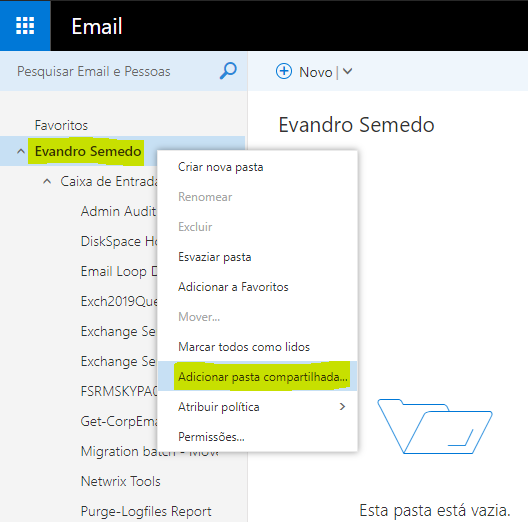Image resolution: width=528 pixels, height=522 pixels.
Task: Open the Netwrix Tools folder
Action: (121, 481)
